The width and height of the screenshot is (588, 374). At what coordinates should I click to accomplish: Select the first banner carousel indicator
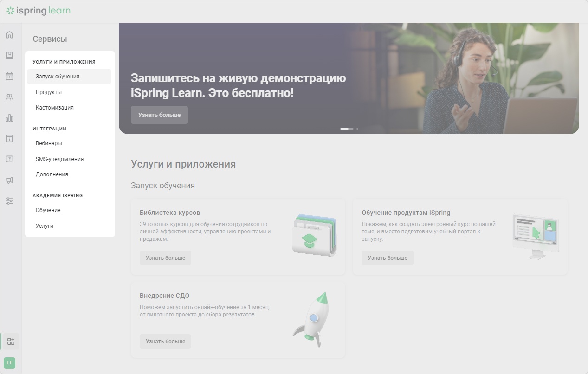[347, 129]
